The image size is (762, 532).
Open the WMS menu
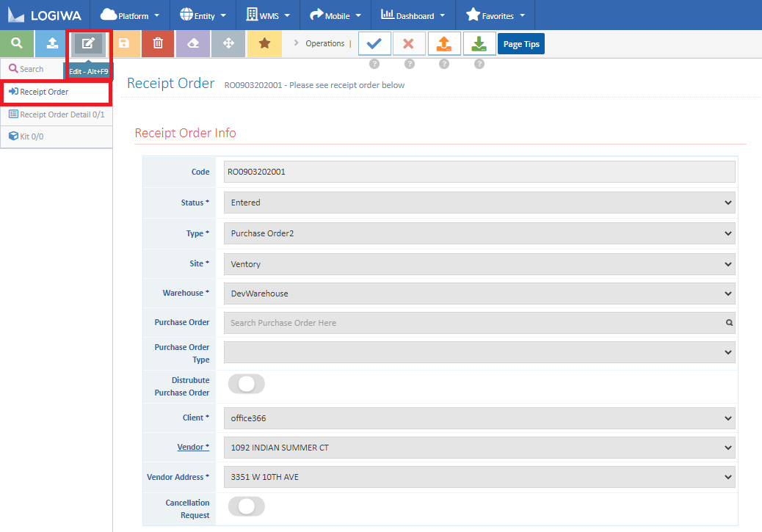pos(267,15)
